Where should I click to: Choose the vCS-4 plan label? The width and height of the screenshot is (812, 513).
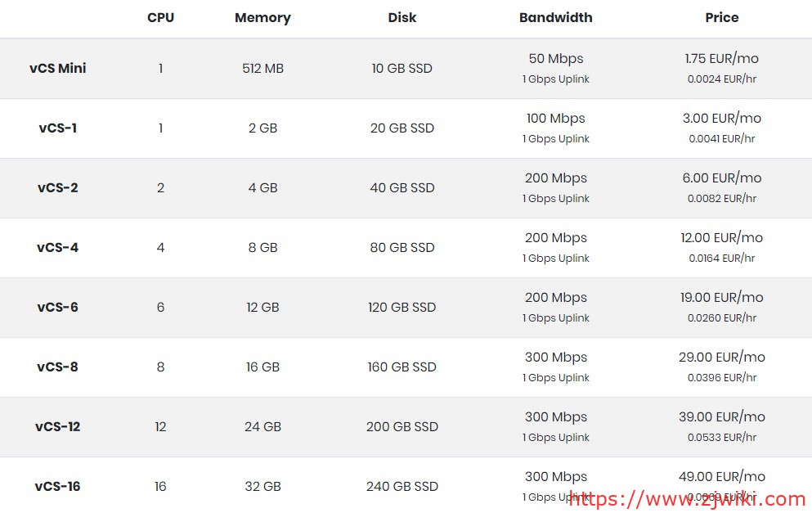point(57,248)
